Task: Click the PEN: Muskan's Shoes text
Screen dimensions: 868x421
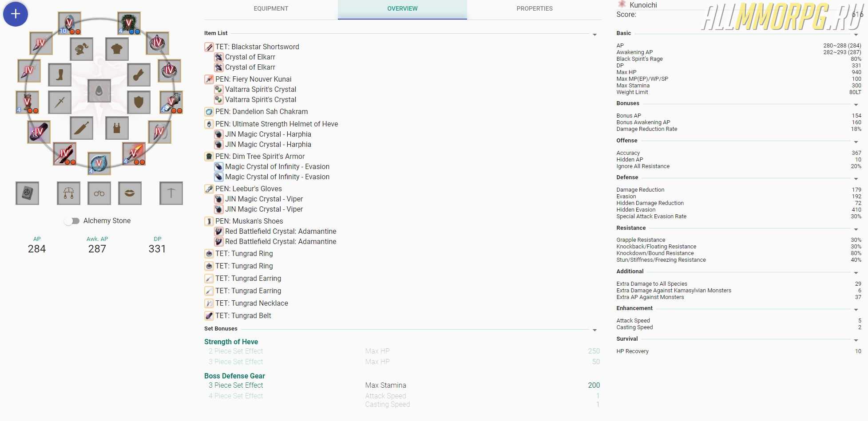Action: pyautogui.click(x=249, y=221)
